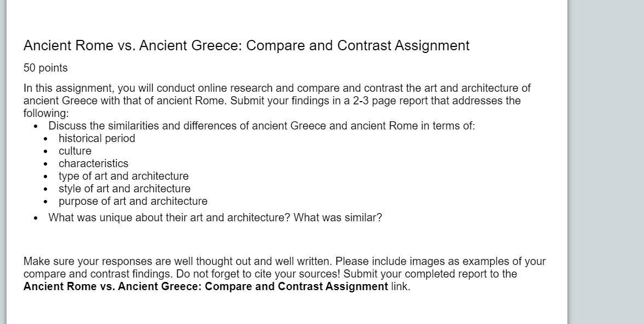This screenshot has width=644, height=324.
Task: Click the "historical period" list item
Action: pos(97,138)
